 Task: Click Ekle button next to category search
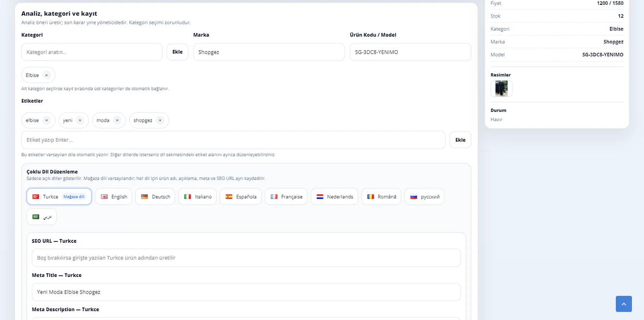click(x=178, y=52)
